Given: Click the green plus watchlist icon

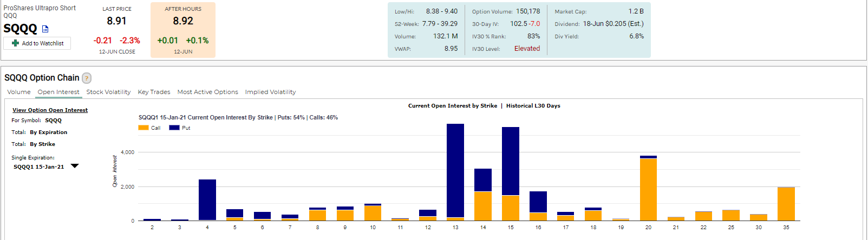Looking at the screenshot, I should [x=15, y=43].
